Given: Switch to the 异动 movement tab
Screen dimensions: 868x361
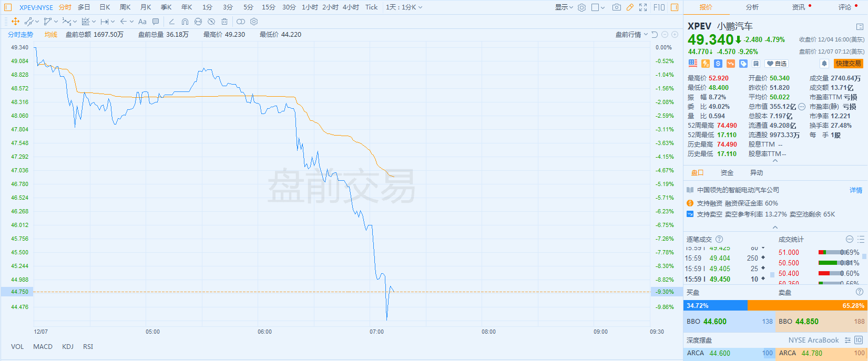Looking at the screenshot, I should (757, 172).
